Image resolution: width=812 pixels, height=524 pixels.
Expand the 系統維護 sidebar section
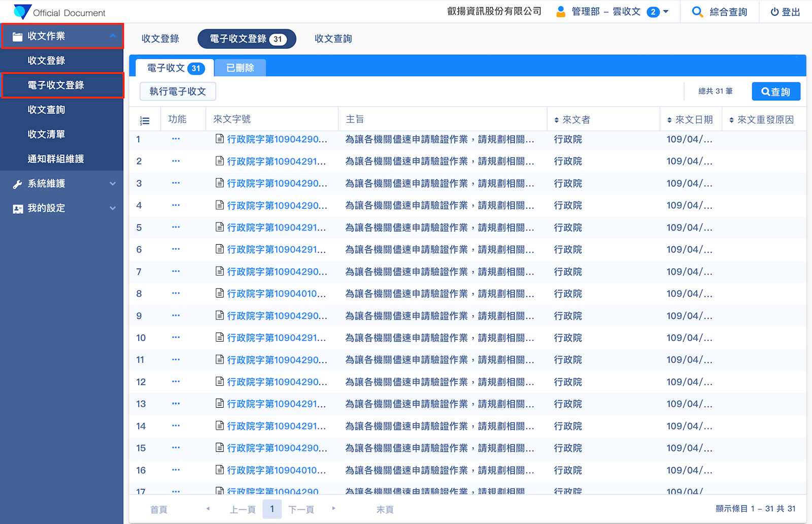(x=113, y=184)
